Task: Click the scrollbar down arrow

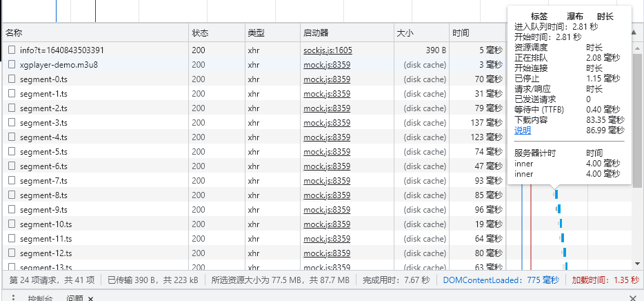Action: 637,263
